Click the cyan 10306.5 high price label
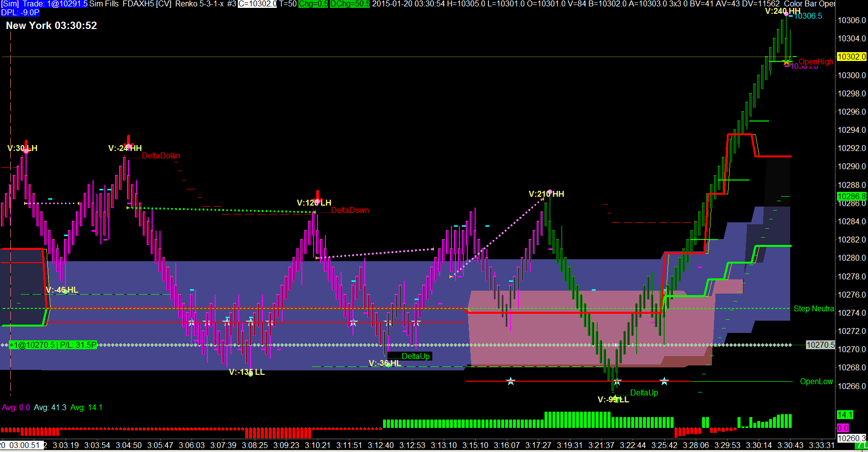Image resolution: width=868 pixels, height=452 pixels. click(x=808, y=16)
